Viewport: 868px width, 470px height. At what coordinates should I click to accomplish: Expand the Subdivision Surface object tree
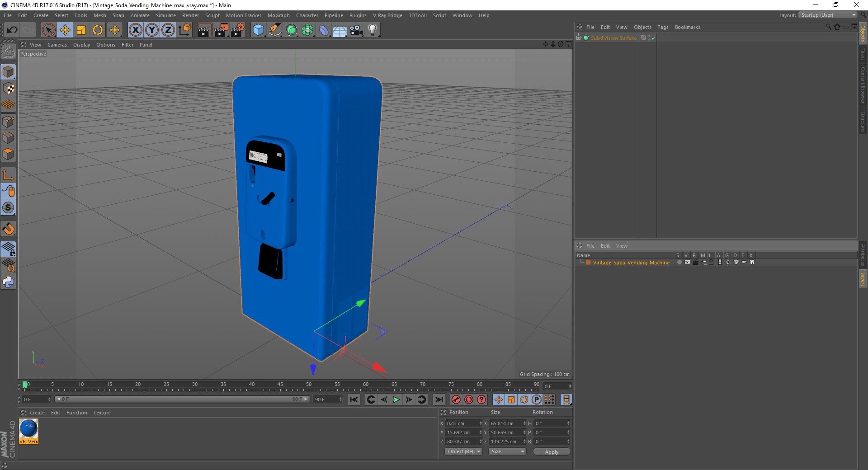tap(579, 38)
